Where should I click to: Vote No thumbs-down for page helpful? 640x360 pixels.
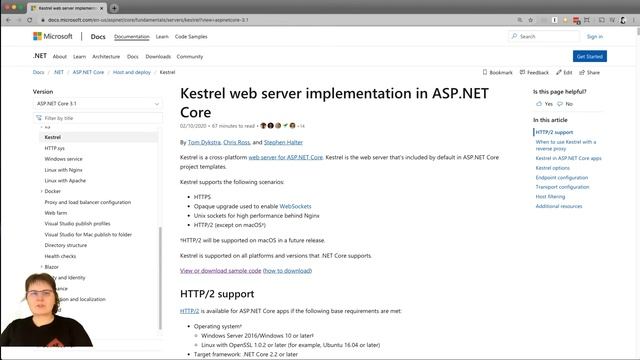[565, 104]
